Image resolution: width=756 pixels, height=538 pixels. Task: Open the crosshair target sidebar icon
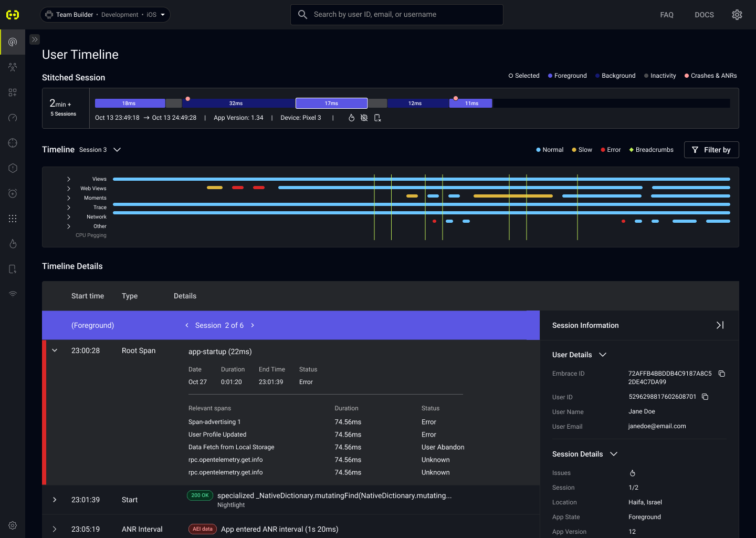pyautogui.click(x=13, y=143)
